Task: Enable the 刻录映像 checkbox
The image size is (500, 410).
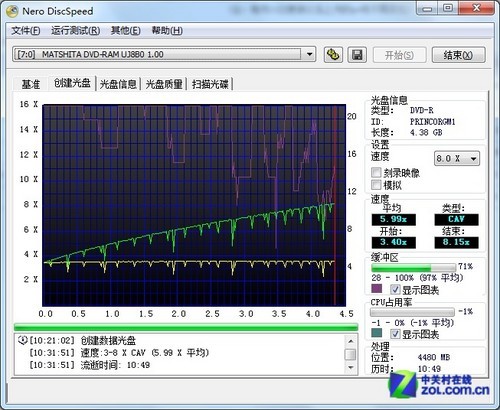Action: [376, 172]
